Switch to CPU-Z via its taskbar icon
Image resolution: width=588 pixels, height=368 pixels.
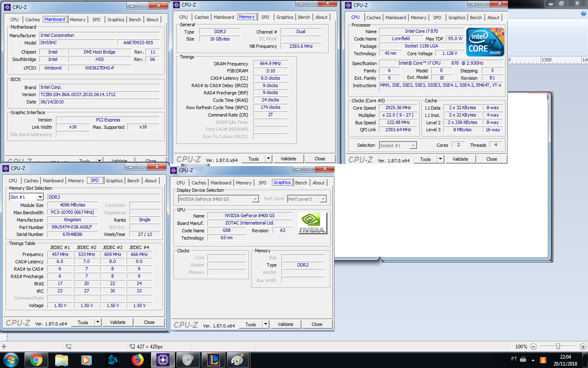[163, 360]
